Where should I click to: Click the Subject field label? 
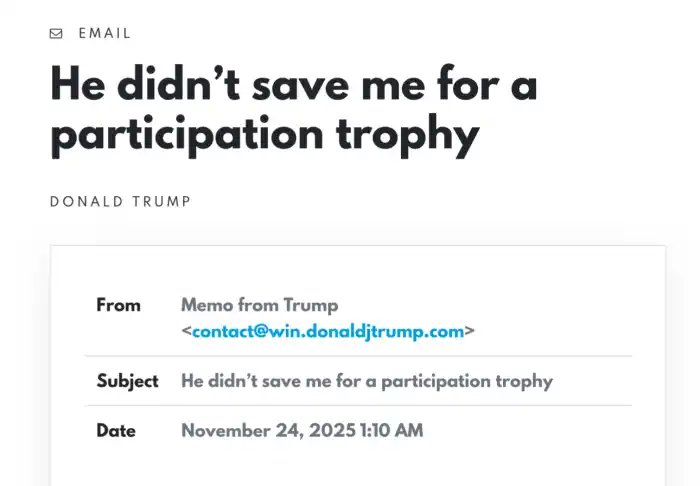coord(127,381)
